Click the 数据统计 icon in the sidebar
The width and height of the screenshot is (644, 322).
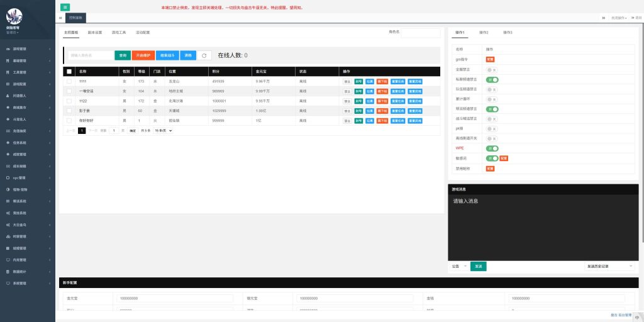(8, 272)
